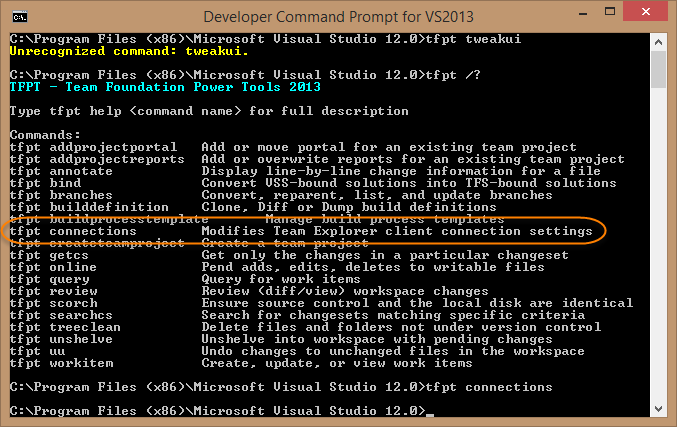Click the window title bar text
The image size is (677, 427).
338,17
